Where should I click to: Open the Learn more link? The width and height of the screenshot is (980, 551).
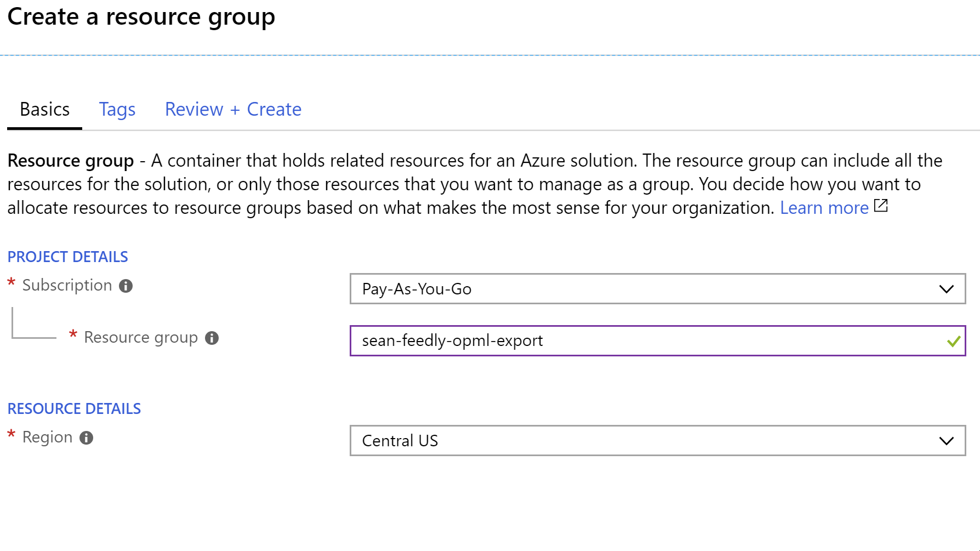[824, 207]
